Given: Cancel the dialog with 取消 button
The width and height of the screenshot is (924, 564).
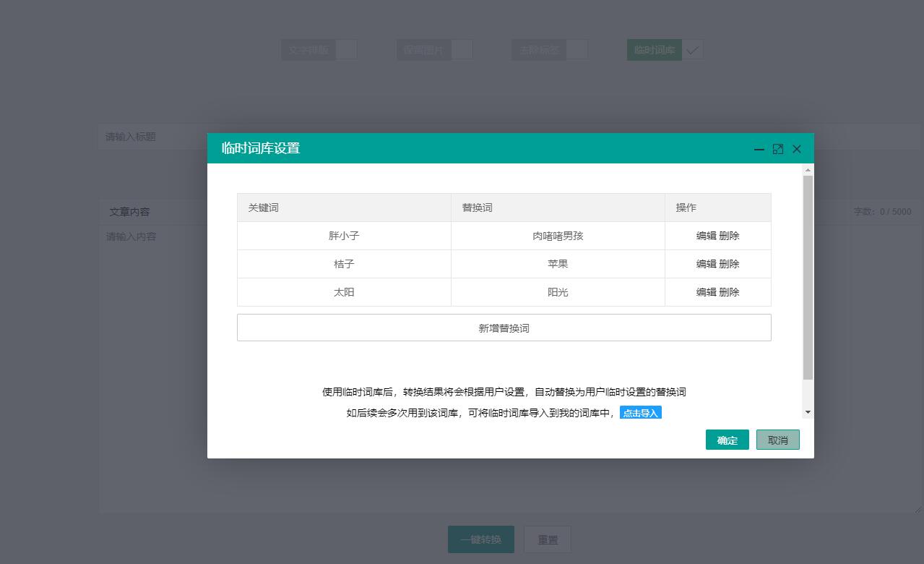Looking at the screenshot, I should coord(778,440).
